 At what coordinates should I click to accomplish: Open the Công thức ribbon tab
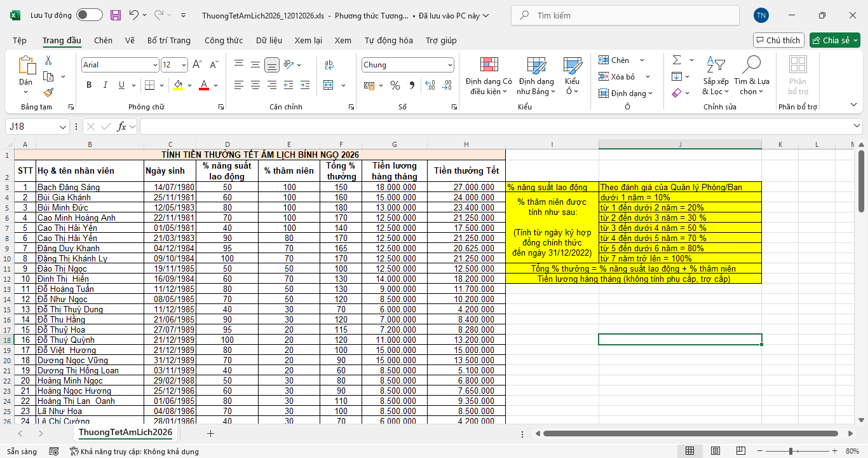pyautogui.click(x=224, y=41)
